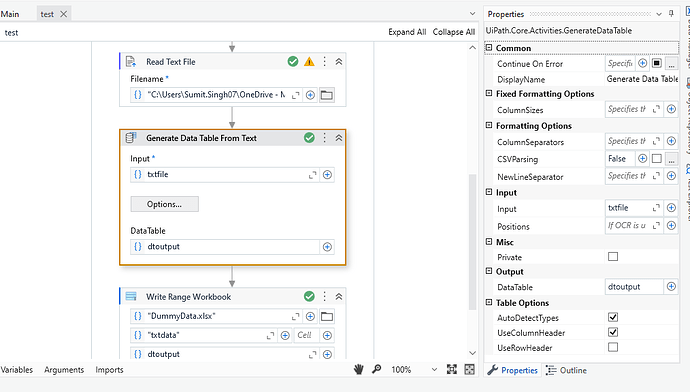690x392 pixels.
Task: Activate the pan hand tool
Action: click(x=359, y=370)
